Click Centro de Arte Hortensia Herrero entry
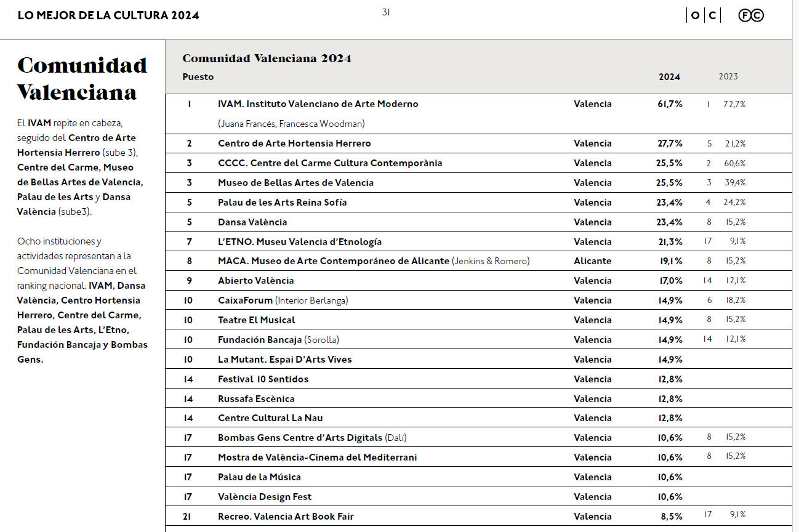 pyautogui.click(x=294, y=143)
